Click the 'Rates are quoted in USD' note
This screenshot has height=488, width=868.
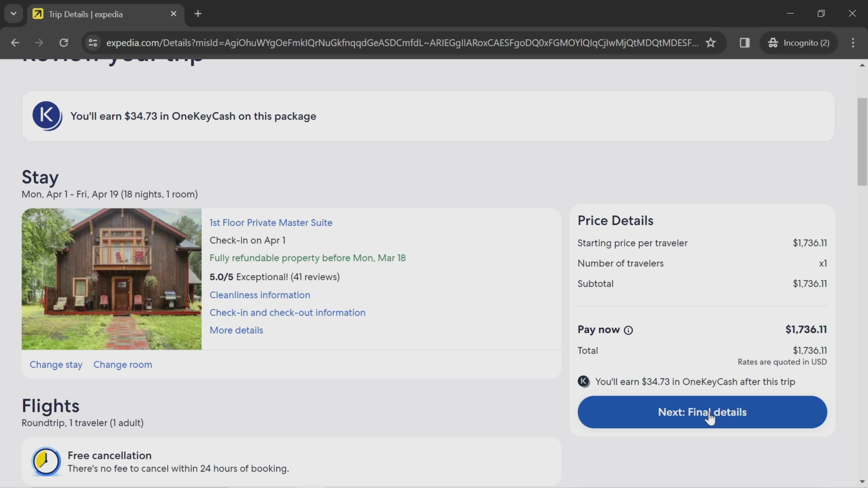click(x=782, y=362)
